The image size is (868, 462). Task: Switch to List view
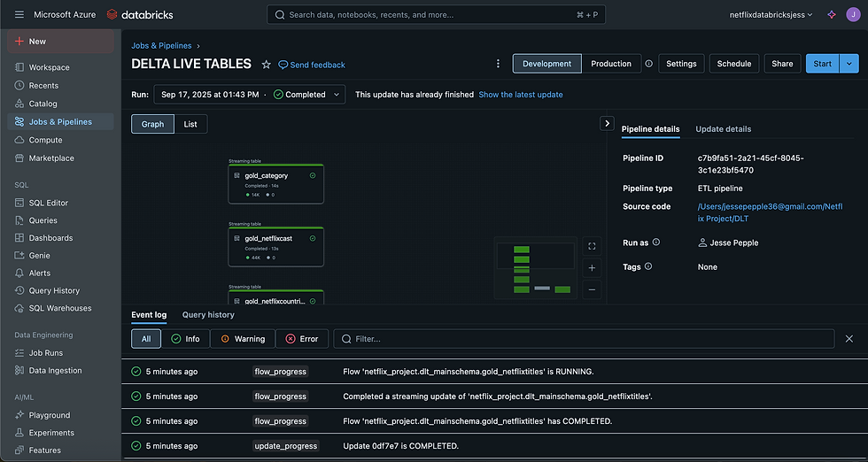click(190, 124)
